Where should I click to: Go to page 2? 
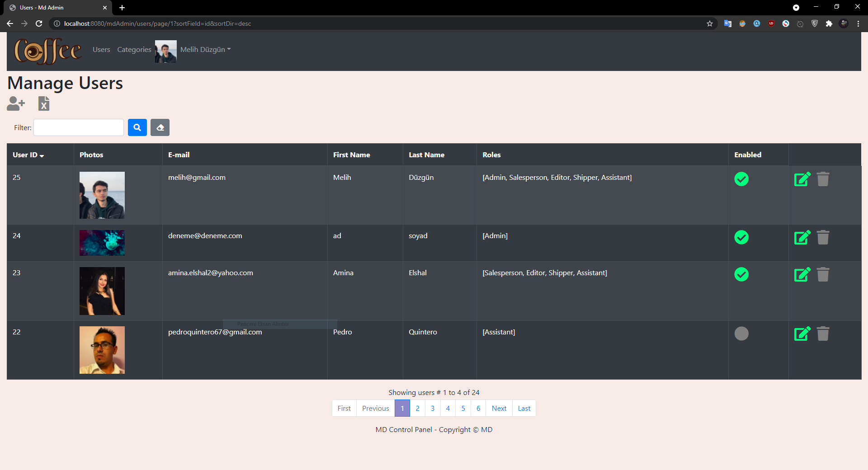[417, 408]
